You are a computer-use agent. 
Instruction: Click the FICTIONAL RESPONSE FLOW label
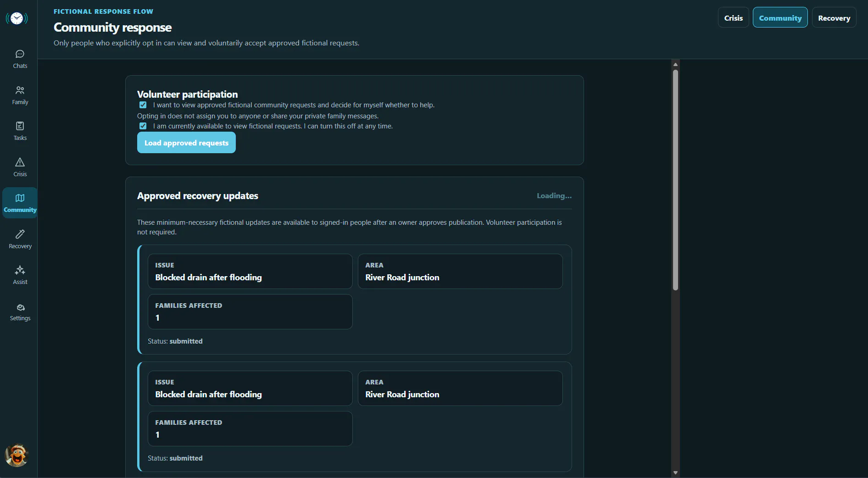point(103,11)
